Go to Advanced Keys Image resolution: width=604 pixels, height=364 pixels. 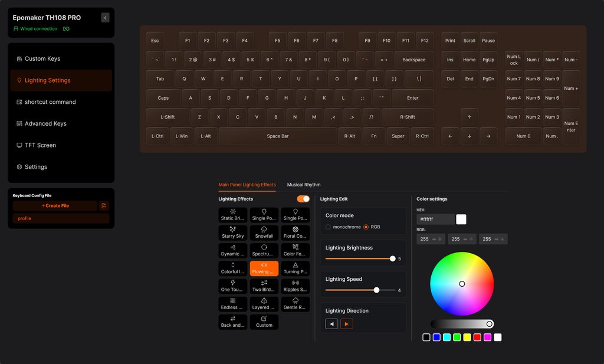click(x=61, y=123)
